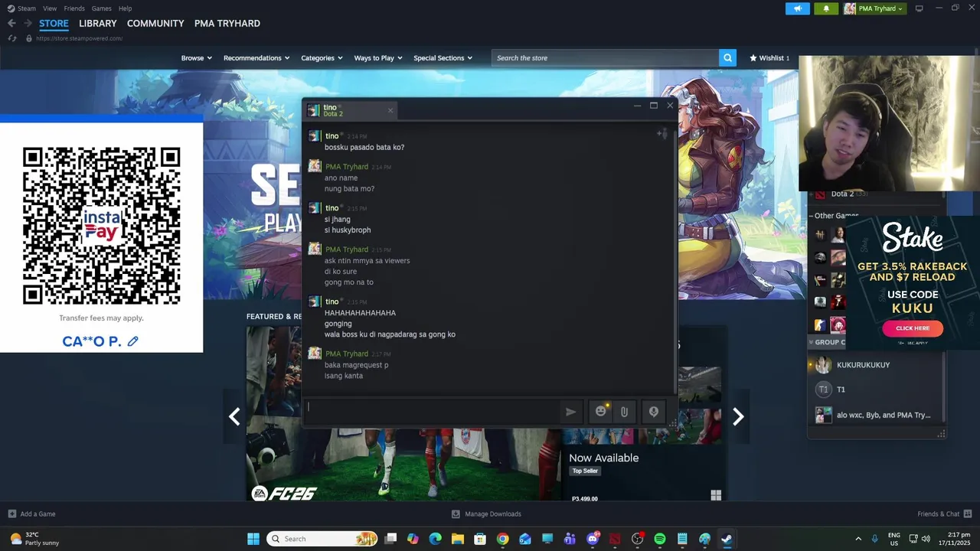Viewport: 980px width, 551px height.
Task: Click the ENG US language indicator
Action: 894,539
